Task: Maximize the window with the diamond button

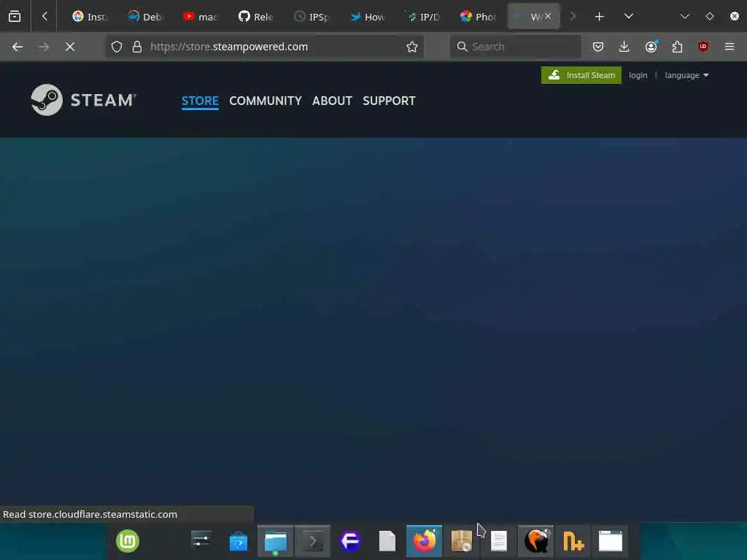Action: click(x=710, y=16)
